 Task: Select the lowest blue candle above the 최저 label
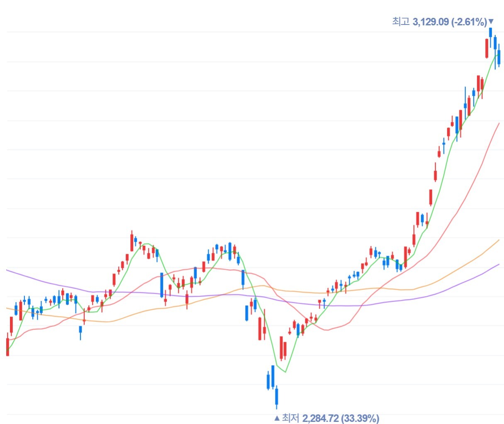276,397
